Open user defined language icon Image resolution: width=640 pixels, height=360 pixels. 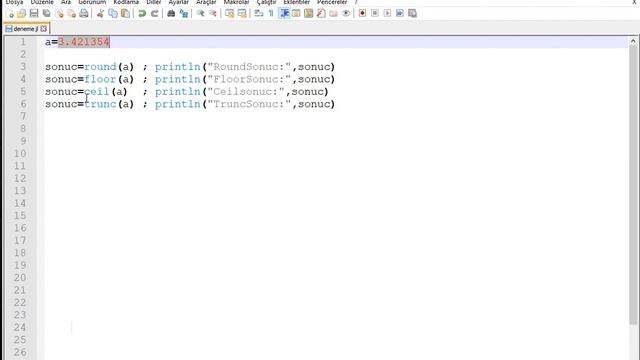click(x=296, y=13)
